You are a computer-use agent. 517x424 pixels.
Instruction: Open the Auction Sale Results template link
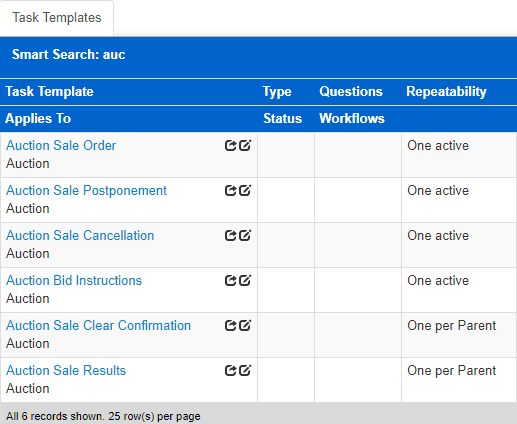pos(66,370)
